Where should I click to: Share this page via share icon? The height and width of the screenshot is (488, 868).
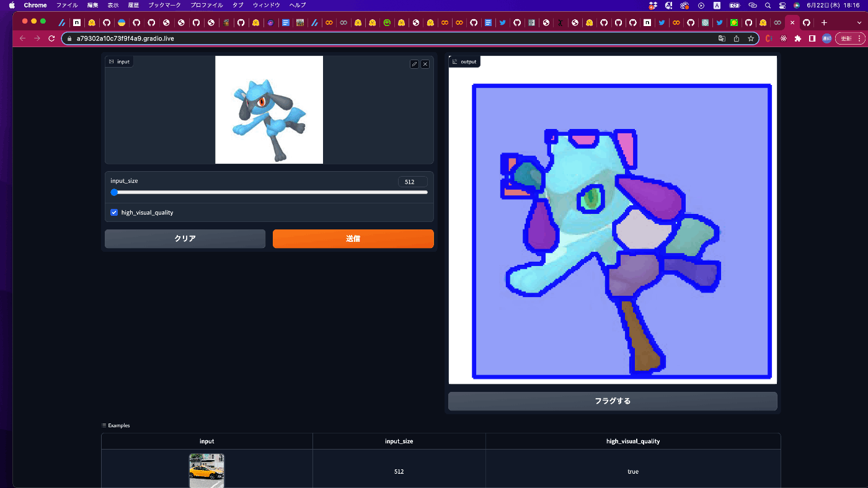[737, 38]
